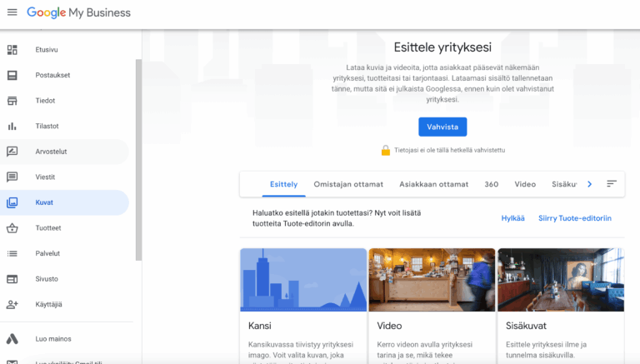Click the Hylkää link
The width and height of the screenshot is (640, 364).
coord(512,218)
